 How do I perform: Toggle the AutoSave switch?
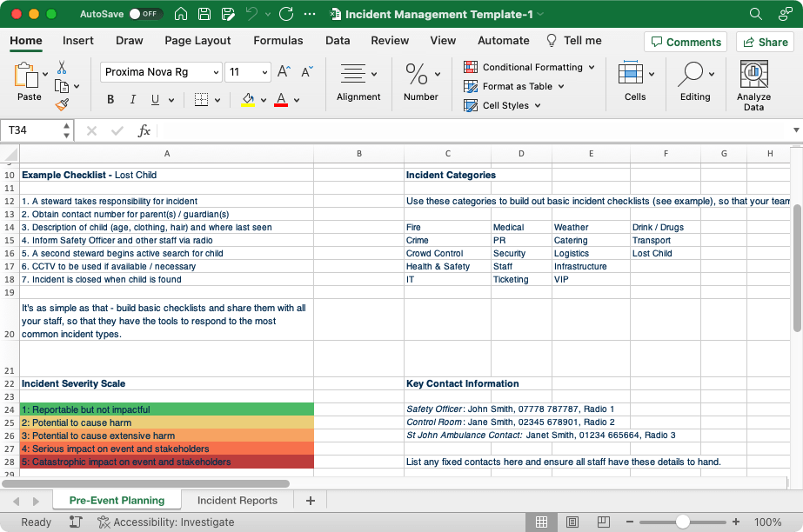[x=145, y=15]
